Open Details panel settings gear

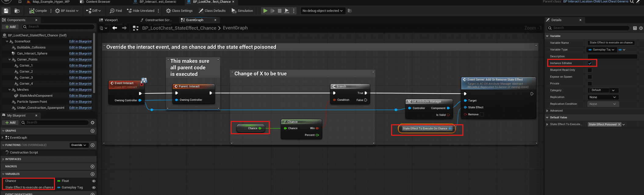[x=641, y=28]
